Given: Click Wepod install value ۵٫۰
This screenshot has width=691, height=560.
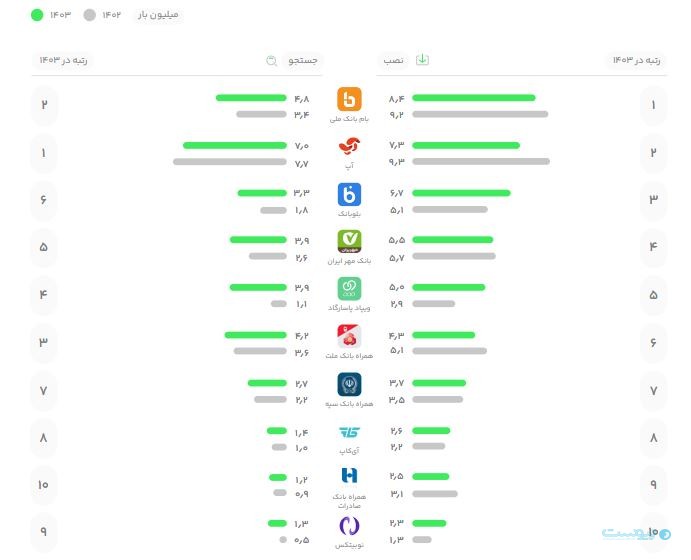Looking at the screenshot, I should tap(396, 287).
